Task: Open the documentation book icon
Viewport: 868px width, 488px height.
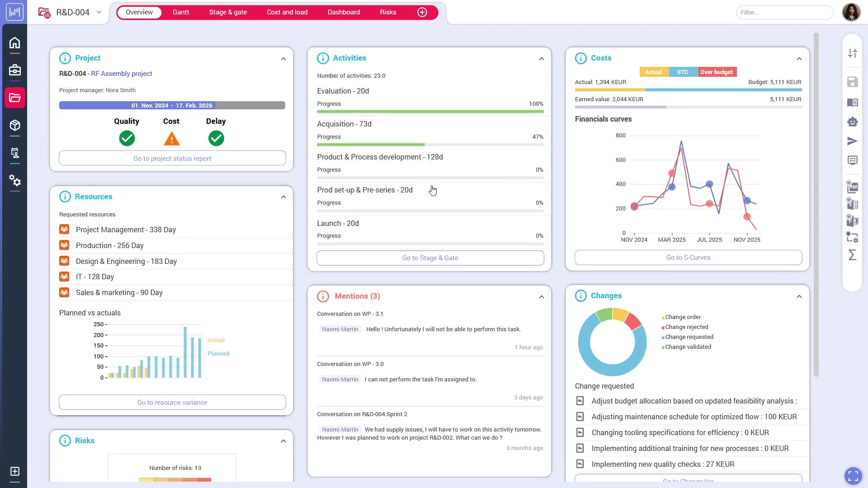Action: tap(853, 102)
